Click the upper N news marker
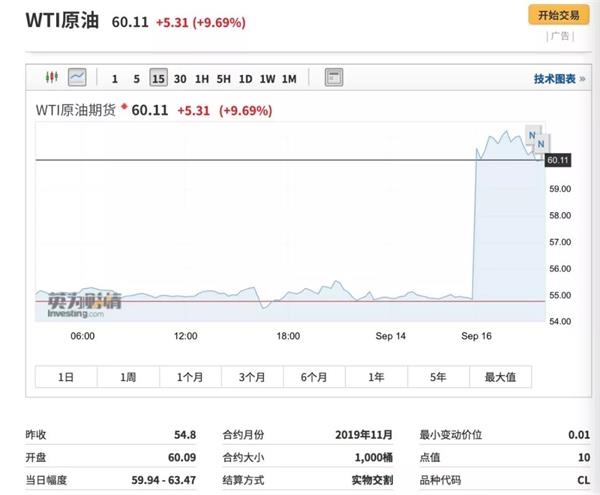 (x=532, y=135)
